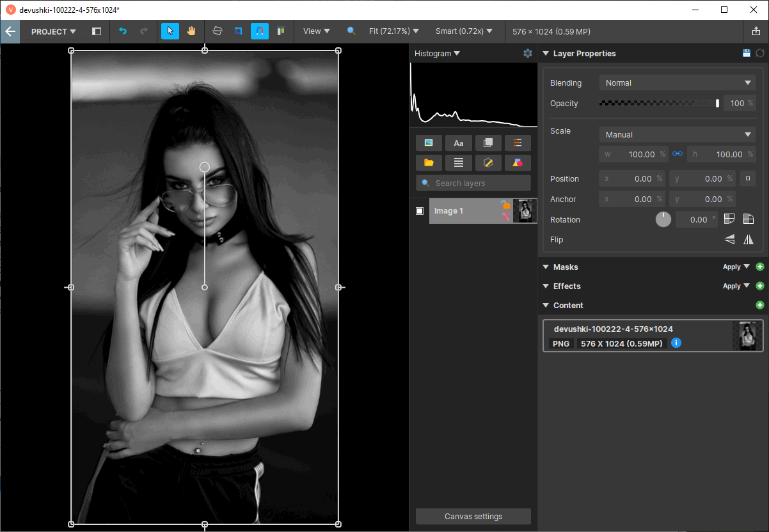Viewport: 769px width, 532px height.
Task: Click the Canvas settings button
Action: pyautogui.click(x=473, y=516)
